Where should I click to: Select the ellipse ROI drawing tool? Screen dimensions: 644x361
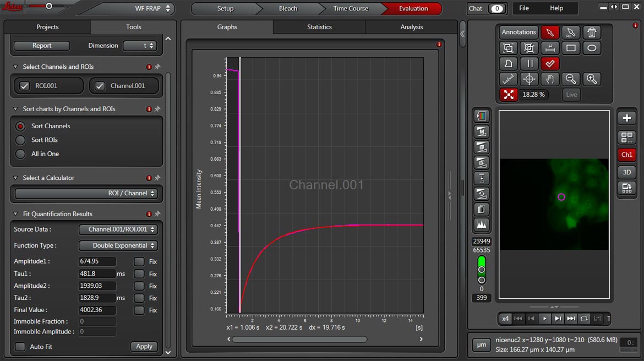tap(592, 48)
